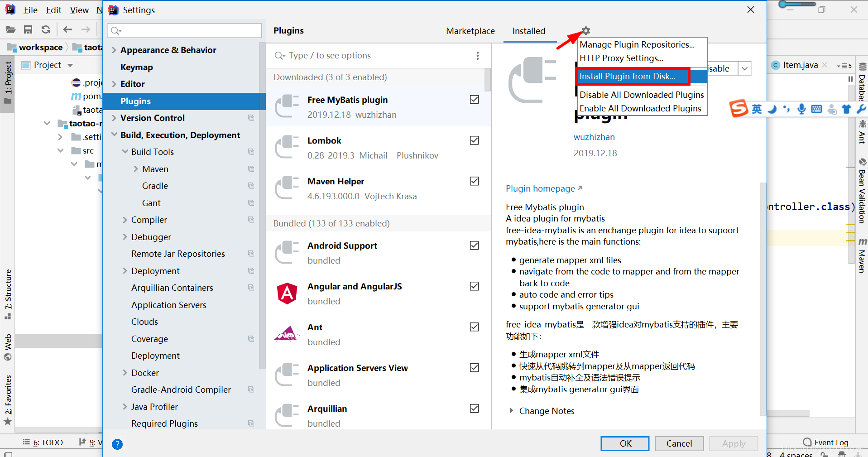Screen dimensions: 868x457
Task: Toggle the Maven Helper plugin checkbox
Action: click(475, 181)
